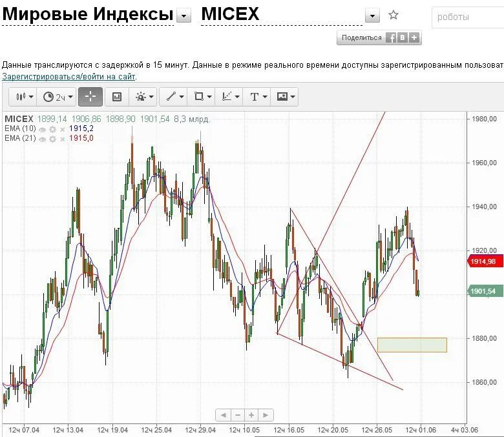Click the indicators bar-chart icon

coord(117,97)
